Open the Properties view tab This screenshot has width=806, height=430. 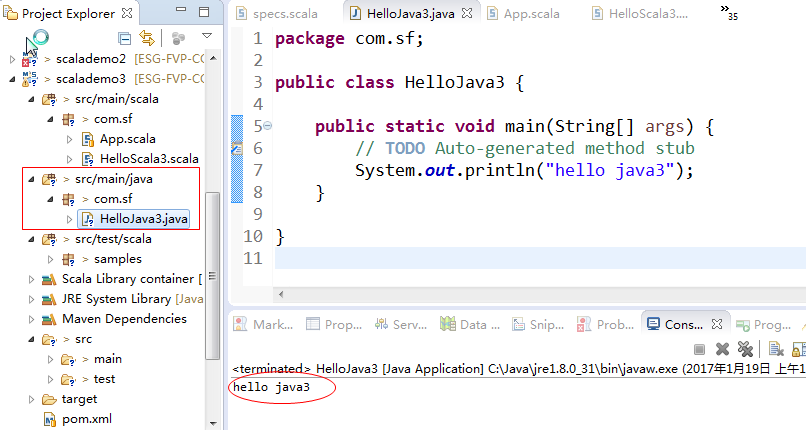(334, 325)
